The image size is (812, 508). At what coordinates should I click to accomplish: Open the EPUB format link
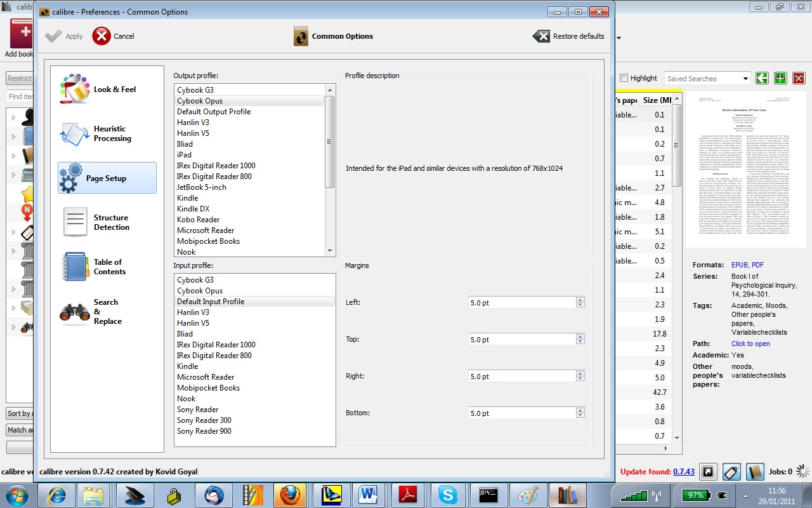pyautogui.click(x=740, y=265)
